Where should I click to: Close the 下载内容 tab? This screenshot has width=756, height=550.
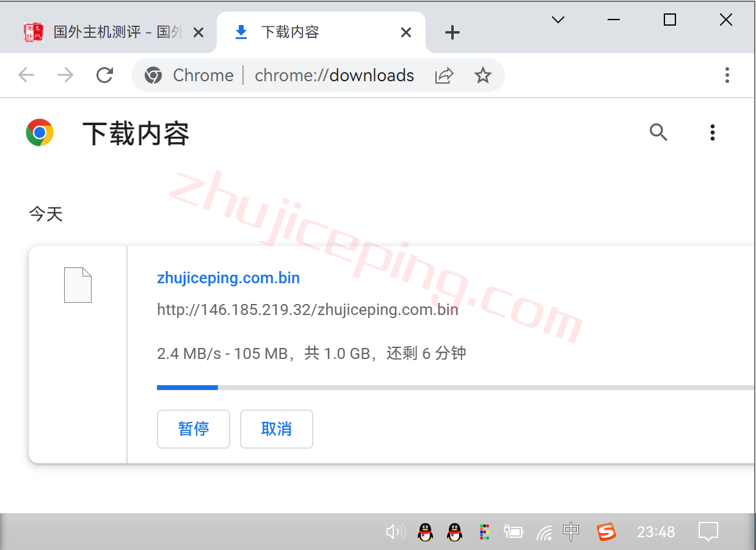tap(406, 32)
